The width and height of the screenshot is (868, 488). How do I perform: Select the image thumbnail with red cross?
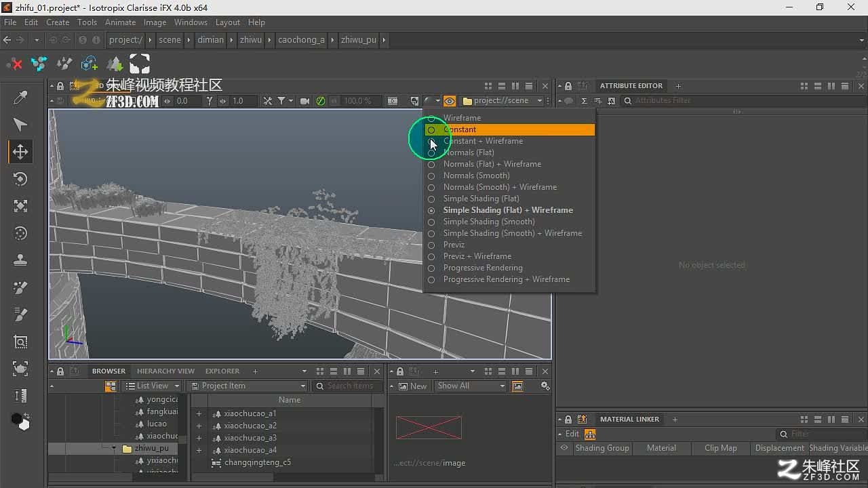429,428
